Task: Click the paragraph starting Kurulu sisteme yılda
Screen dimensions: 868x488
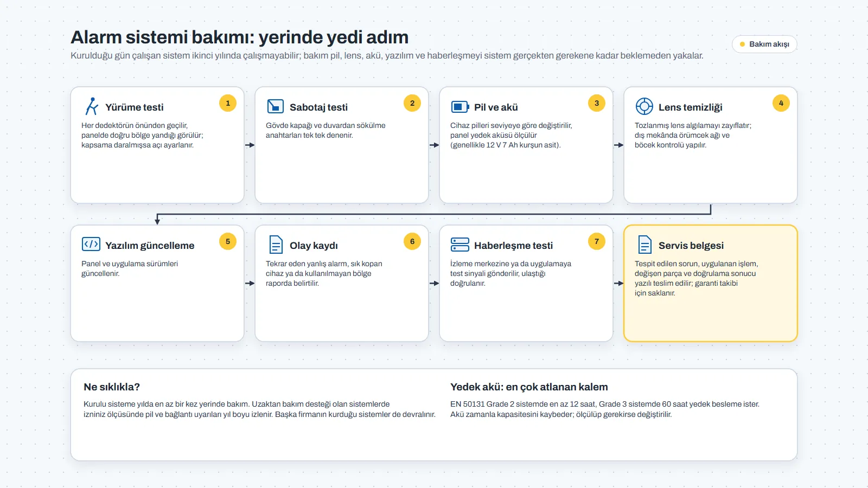Action: click(x=259, y=409)
